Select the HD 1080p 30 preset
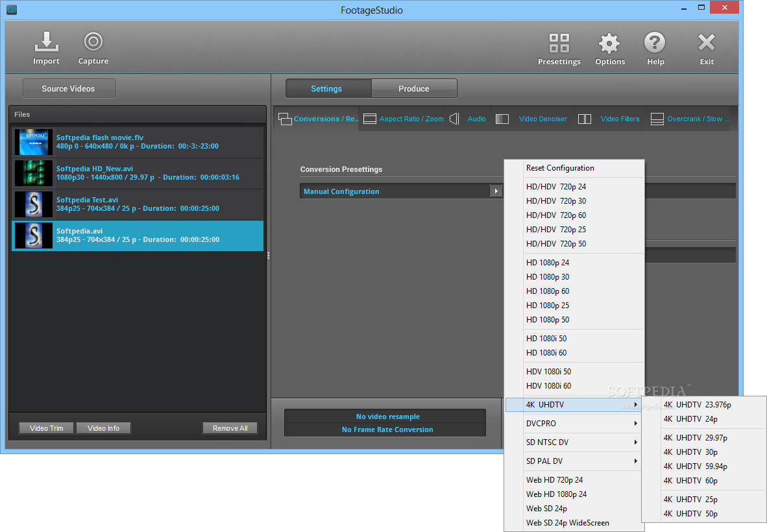Viewport: 767px width, 532px height. coord(574,277)
